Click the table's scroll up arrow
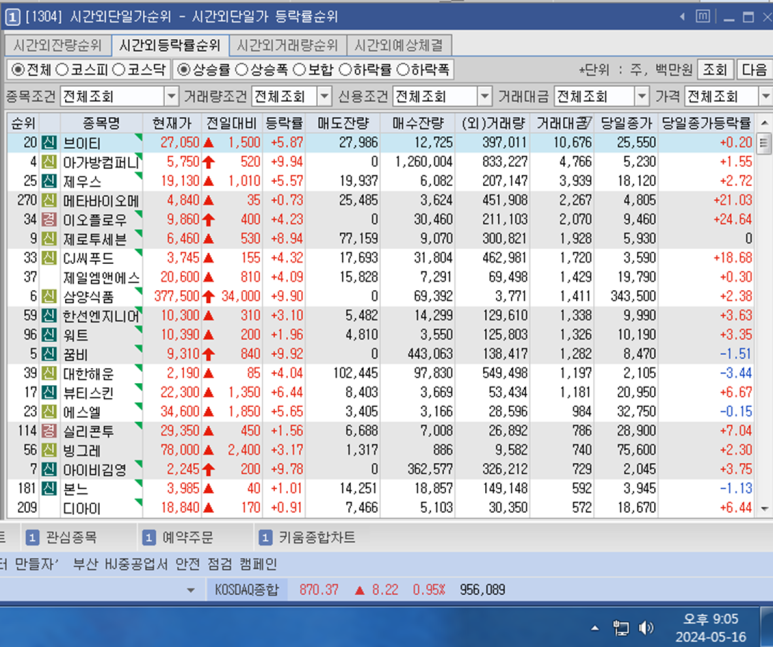The image size is (773, 647). click(x=764, y=123)
